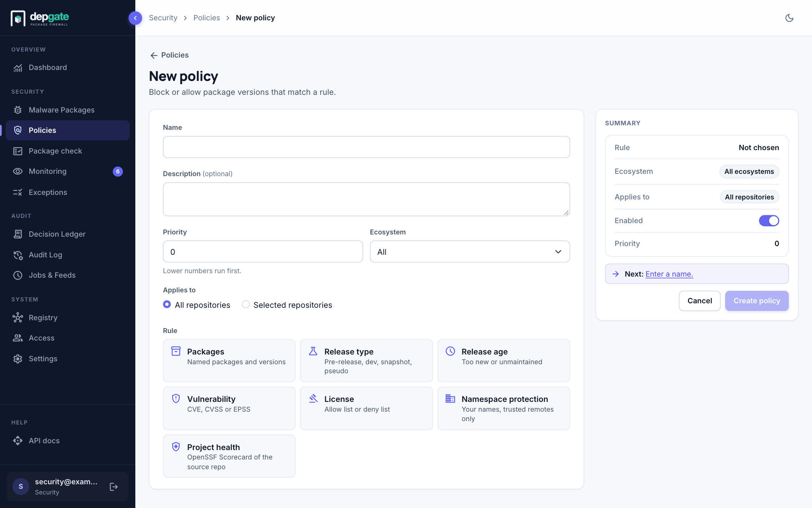Click the Packages rule box icon
The width and height of the screenshot is (812, 508).
point(176,351)
